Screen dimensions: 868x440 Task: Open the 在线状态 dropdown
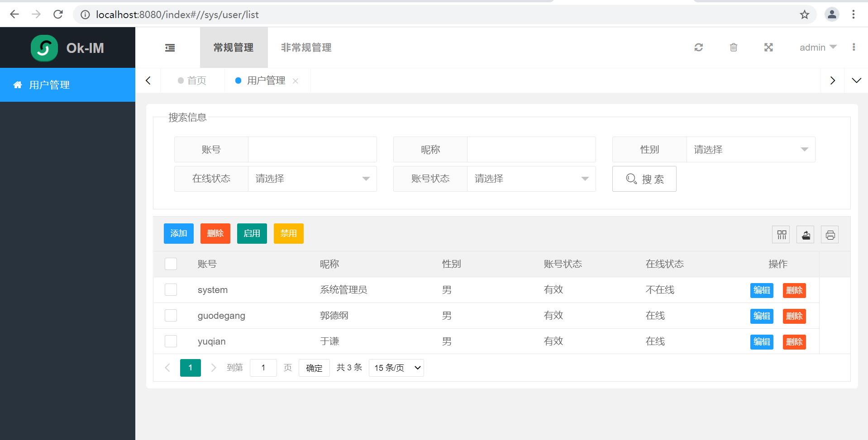click(x=312, y=179)
